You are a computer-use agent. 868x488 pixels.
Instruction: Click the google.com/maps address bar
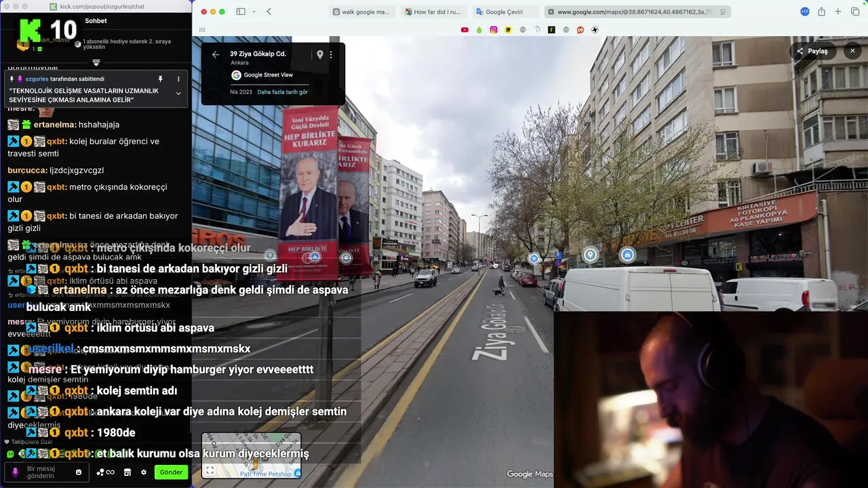pos(637,12)
